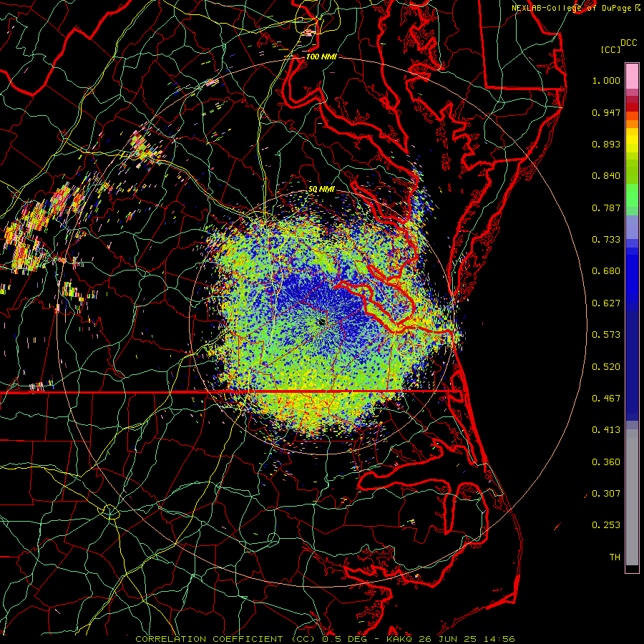Click the 100 NMI range ring label
The width and height of the screenshot is (644, 644).
point(321,57)
